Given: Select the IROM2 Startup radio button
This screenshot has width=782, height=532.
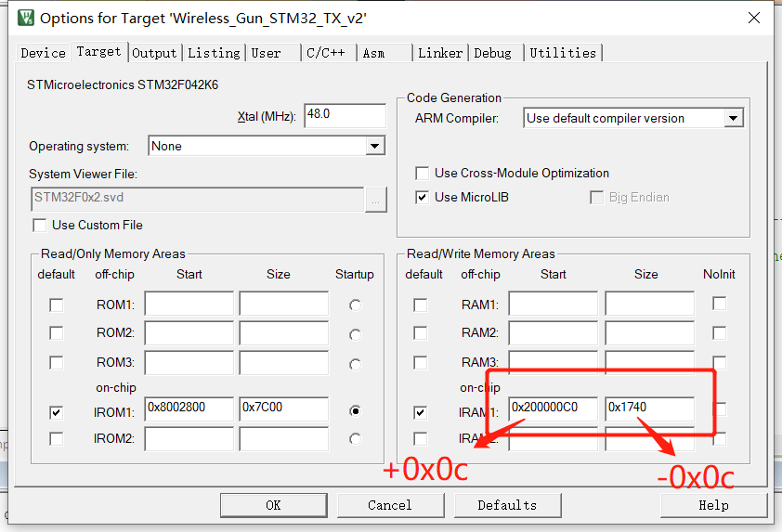Looking at the screenshot, I should pyautogui.click(x=355, y=439).
